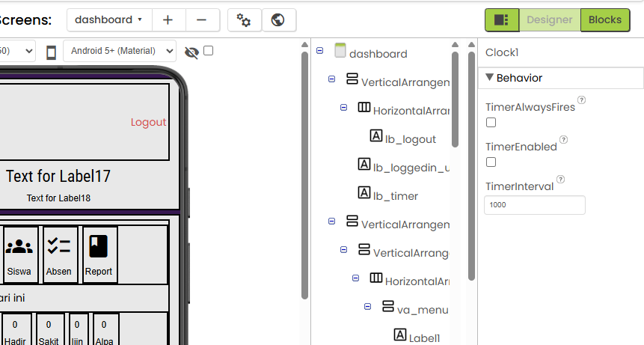Click the Siswa people icon in preview
644x345 pixels.
pyautogui.click(x=19, y=246)
